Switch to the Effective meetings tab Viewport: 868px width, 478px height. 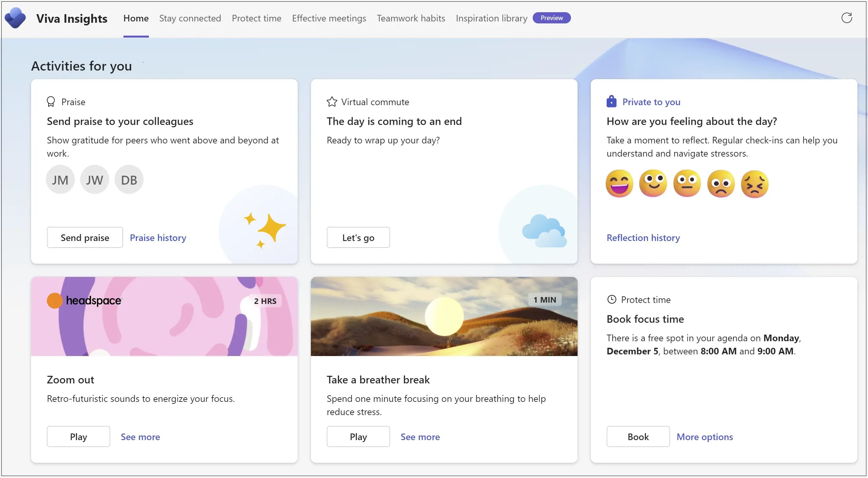click(x=329, y=18)
